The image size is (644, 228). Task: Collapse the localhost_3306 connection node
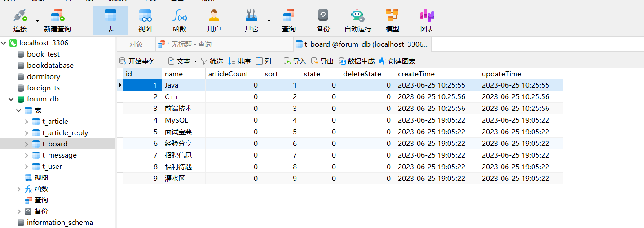click(4, 43)
